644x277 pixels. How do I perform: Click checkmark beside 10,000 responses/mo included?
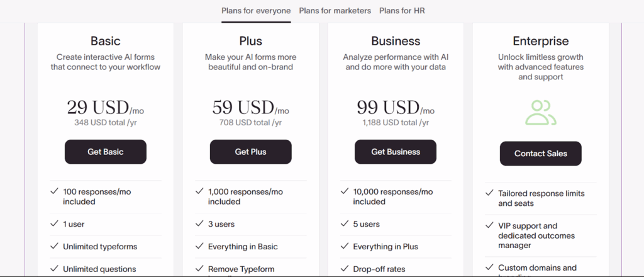344,191
